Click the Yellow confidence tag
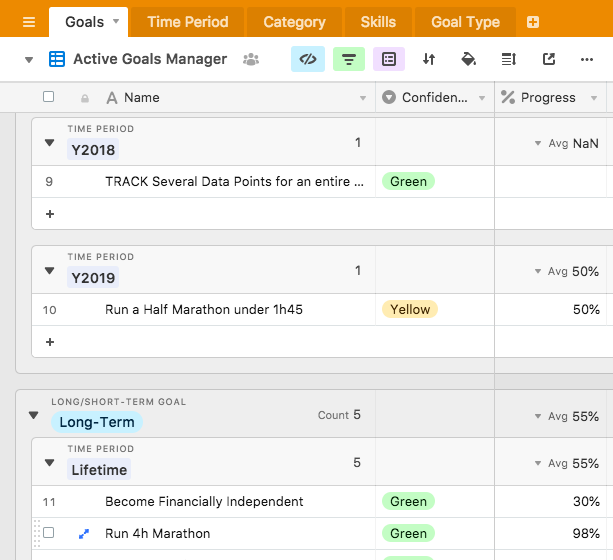 click(410, 310)
